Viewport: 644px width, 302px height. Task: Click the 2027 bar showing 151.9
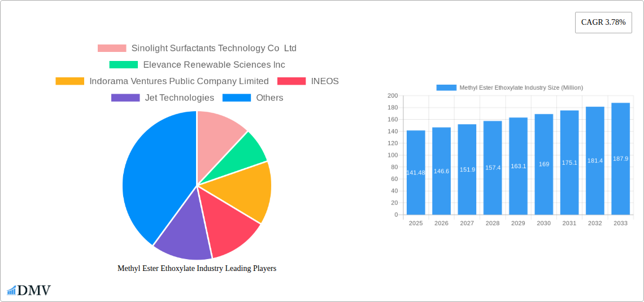pyautogui.click(x=467, y=169)
